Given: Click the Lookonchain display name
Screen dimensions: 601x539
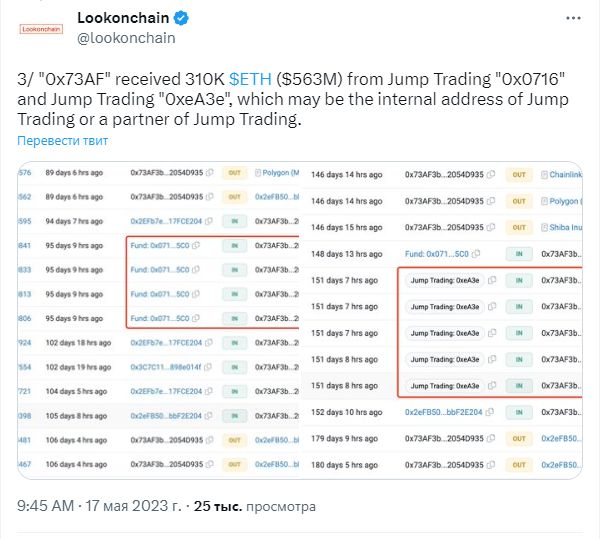Looking at the screenshot, I should (123, 18).
